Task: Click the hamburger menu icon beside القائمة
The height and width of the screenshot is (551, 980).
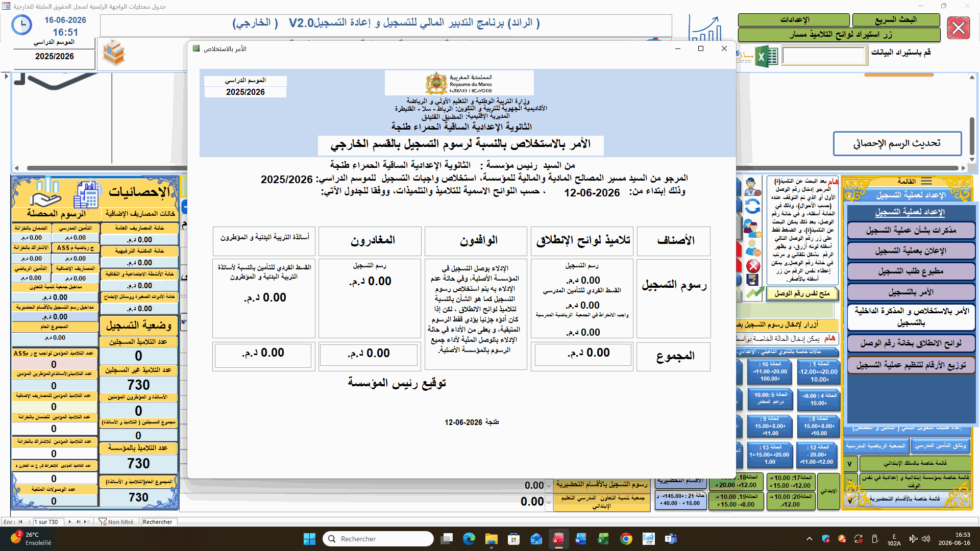Action: 926,181
